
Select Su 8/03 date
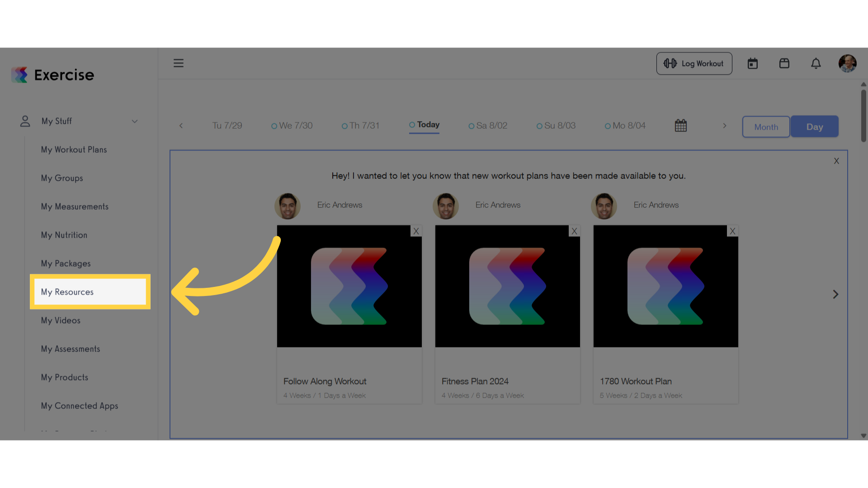click(x=556, y=126)
